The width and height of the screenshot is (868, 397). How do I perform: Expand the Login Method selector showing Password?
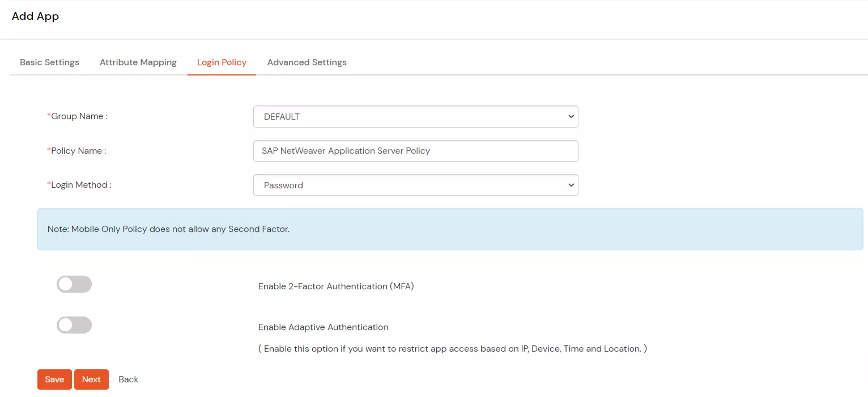(415, 185)
